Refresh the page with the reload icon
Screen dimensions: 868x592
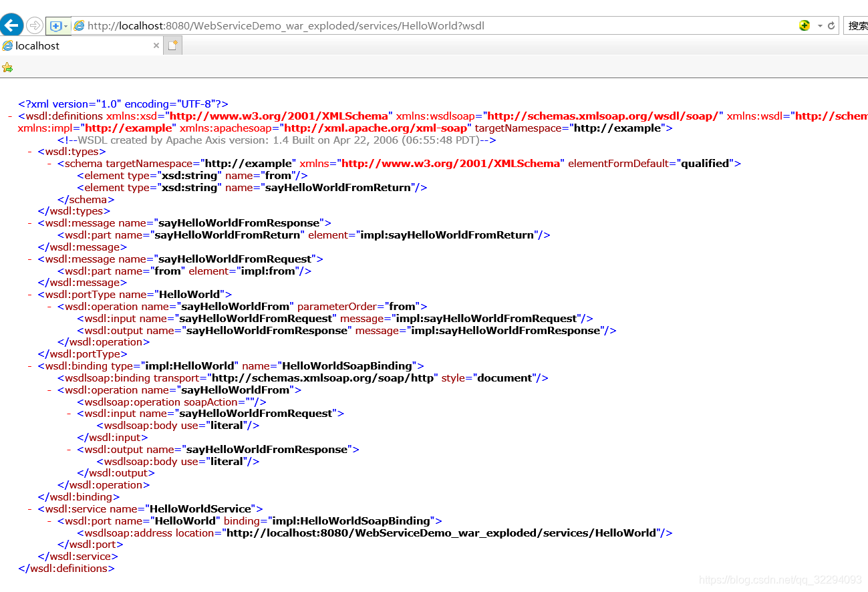(831, 26)
